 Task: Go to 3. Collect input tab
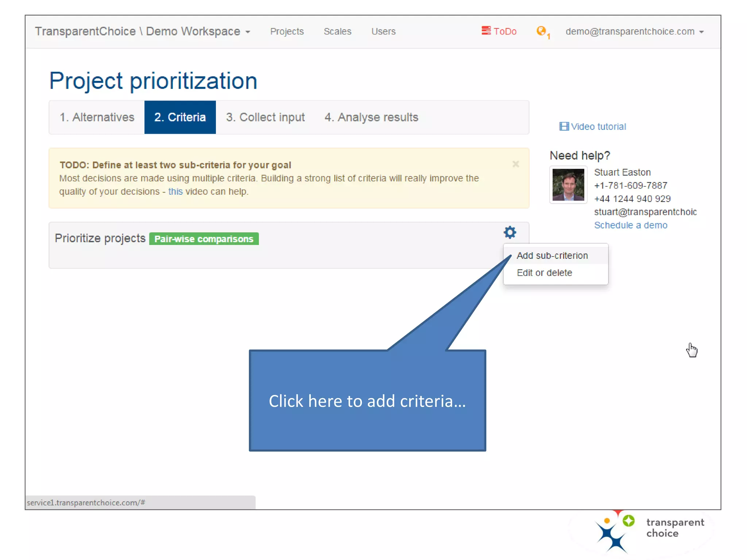pos(265,117)
